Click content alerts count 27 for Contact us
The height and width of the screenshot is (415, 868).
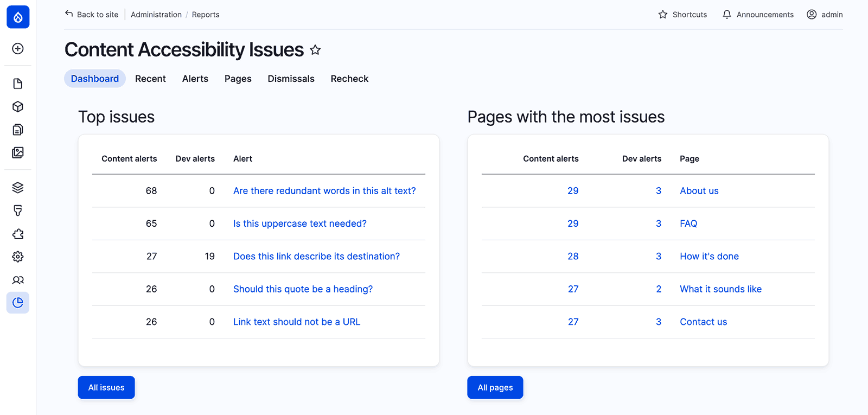point(573,322)
